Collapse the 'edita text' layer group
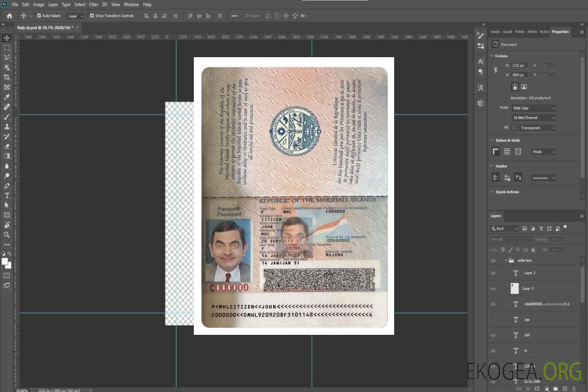The image size is (588, 392). coord(506,260)
